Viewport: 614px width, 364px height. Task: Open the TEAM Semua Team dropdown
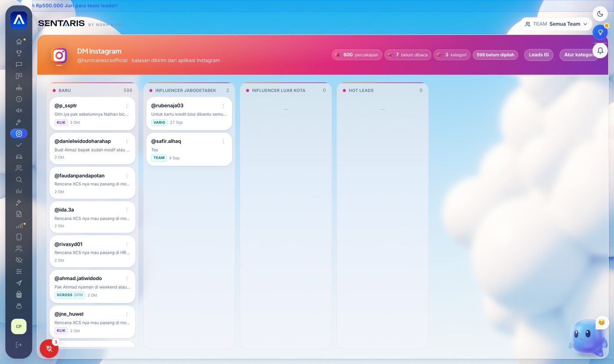[556, 24]
